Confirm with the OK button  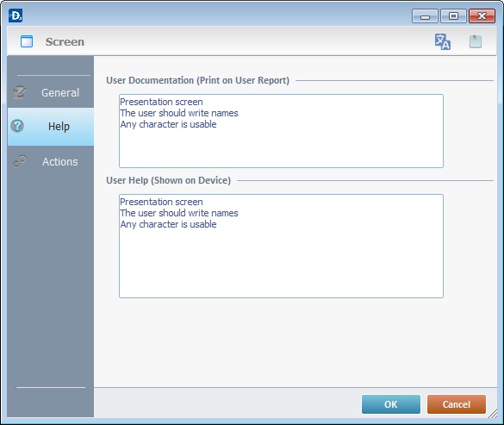[x=391, y=404]
